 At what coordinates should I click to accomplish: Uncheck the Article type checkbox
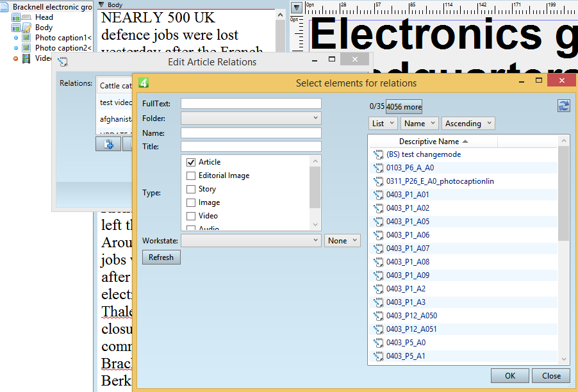[190, 162]
